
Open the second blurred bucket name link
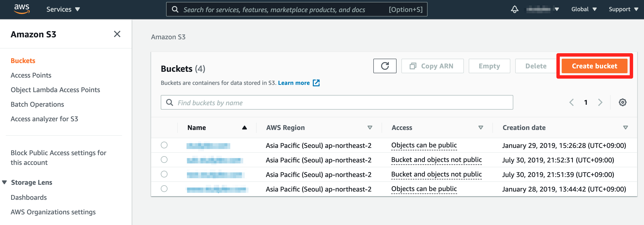pyautogui.click(x=215, y=160)
